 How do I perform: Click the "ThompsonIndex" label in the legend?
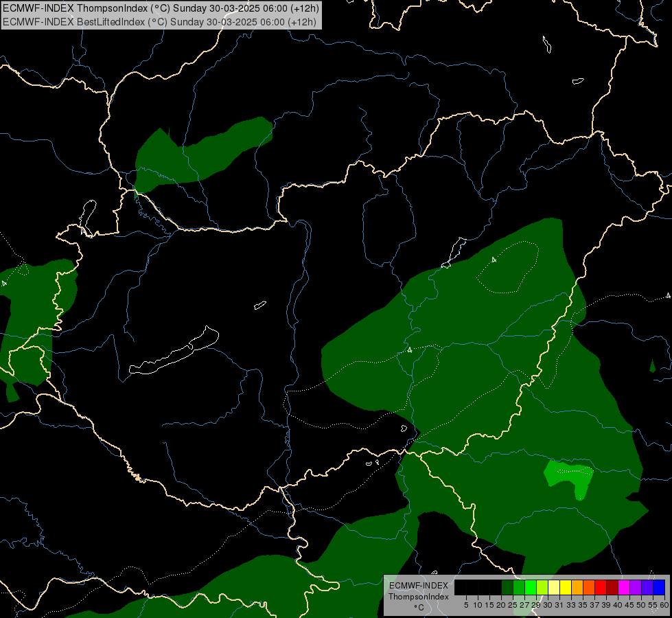419,597
